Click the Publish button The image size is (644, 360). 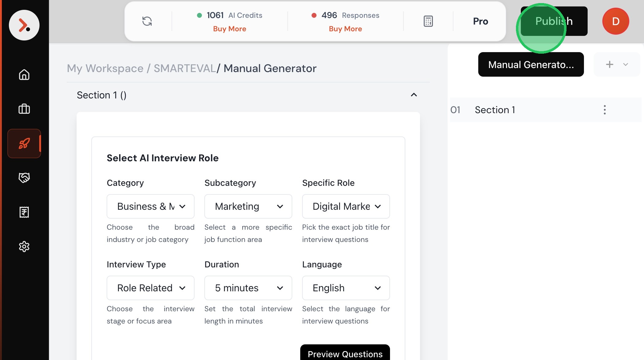[x=554, y=21]
